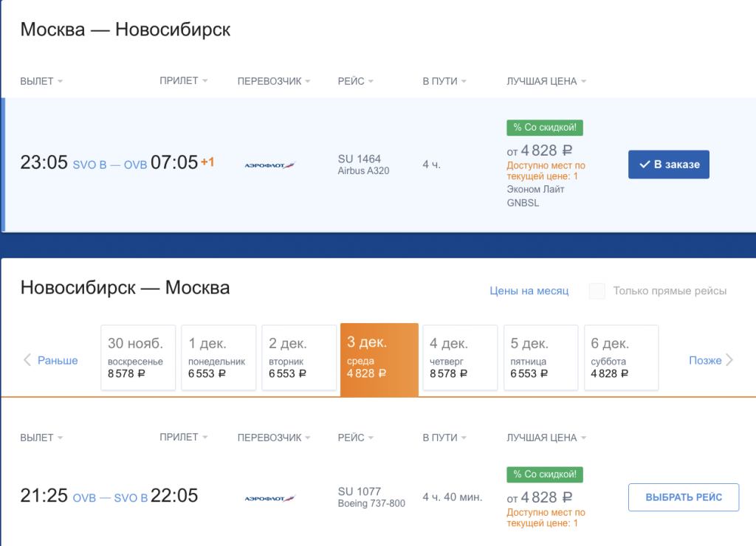This screenshot has width=756, height=546.
Task: Select the 1 дек. понедельник date tab
Action: point(219,358)
